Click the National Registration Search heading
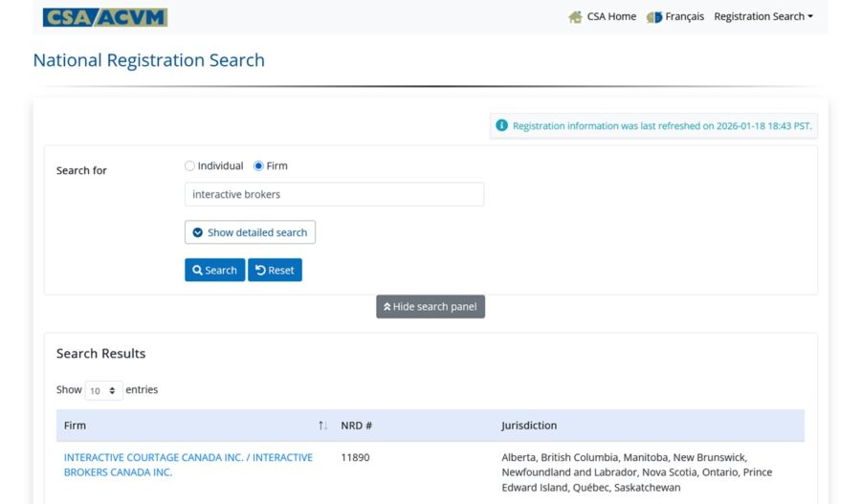Viewport: 861px width, 504px height. (x=149, y=60)
